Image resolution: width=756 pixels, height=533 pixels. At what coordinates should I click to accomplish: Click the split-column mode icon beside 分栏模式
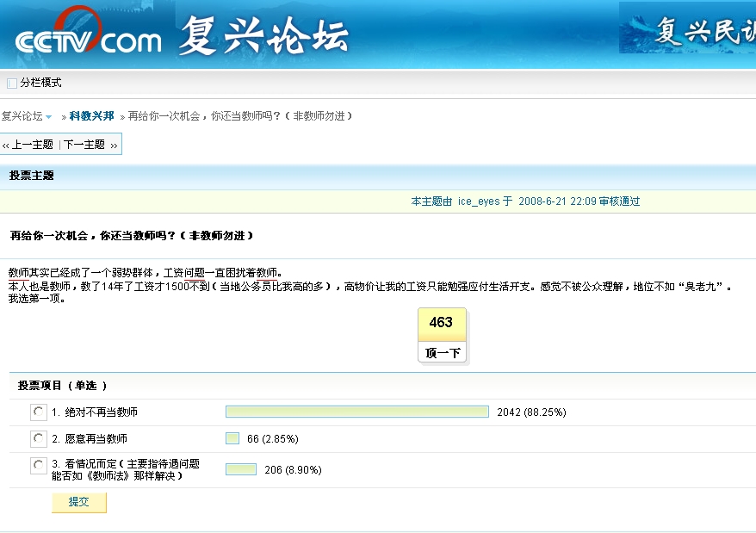[11, 84]
